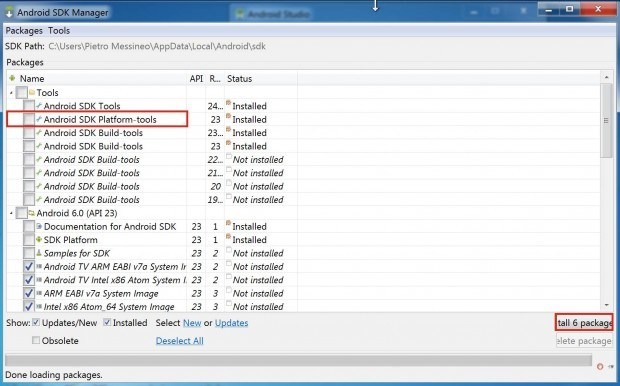Tick checkbox for Build-tools revision 21 row
The height and width of the screenshot is (386, 620).
pos(29,173)
